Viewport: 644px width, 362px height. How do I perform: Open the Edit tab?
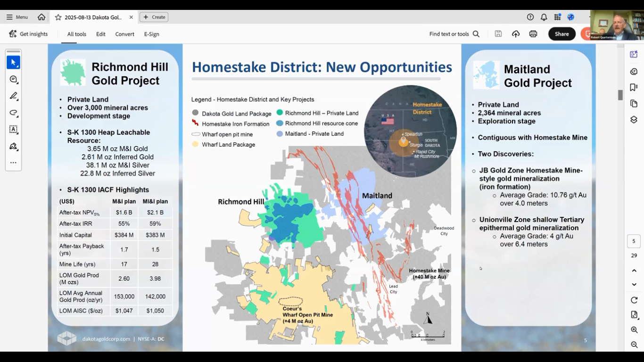click(101, 34)
